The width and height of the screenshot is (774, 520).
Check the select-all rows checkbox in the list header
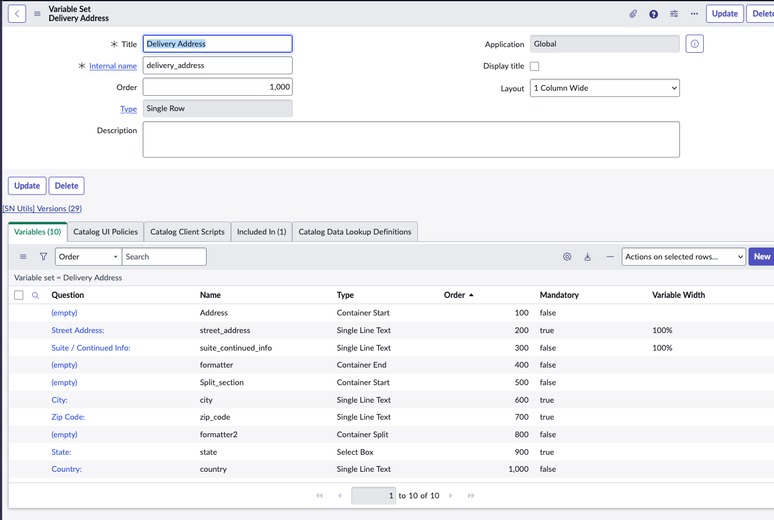click(x=19, y=295)
